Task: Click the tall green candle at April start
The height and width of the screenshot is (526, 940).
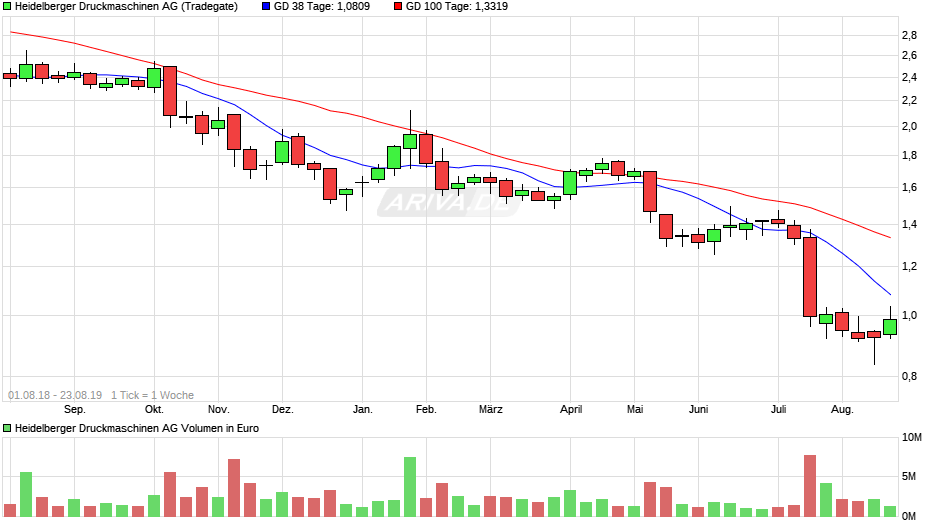Action: [x=570, y=183]
